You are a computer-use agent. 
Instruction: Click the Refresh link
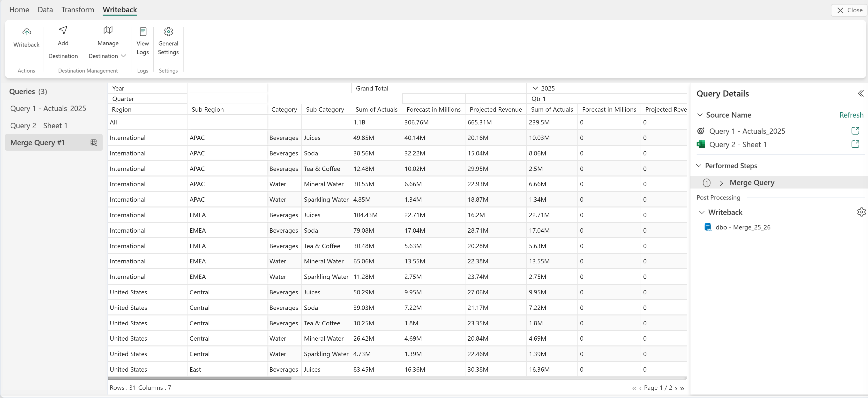pos(851,115)
